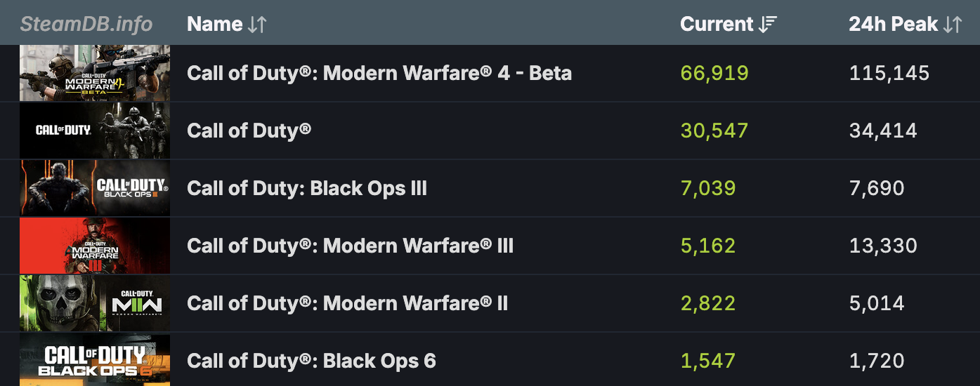This screenshot has height=386, width=980.
Task: Click the Current column descending sort icon
Action: click(767, 25)
